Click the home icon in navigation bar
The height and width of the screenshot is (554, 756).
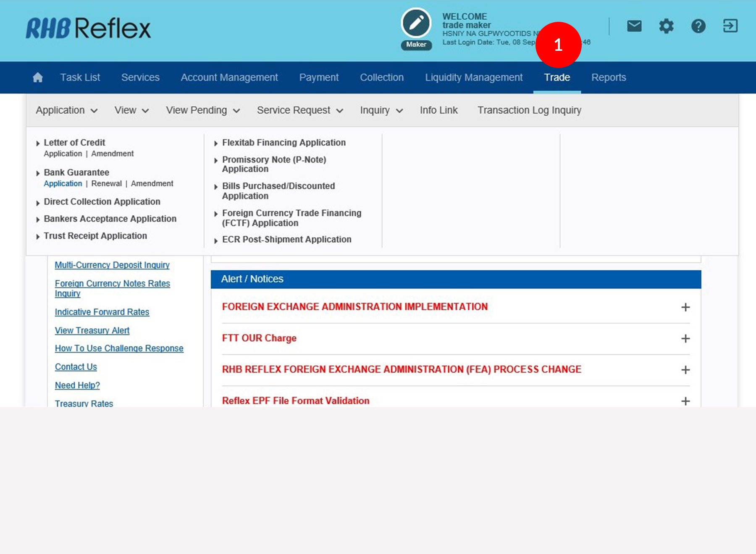click(38, 78)
